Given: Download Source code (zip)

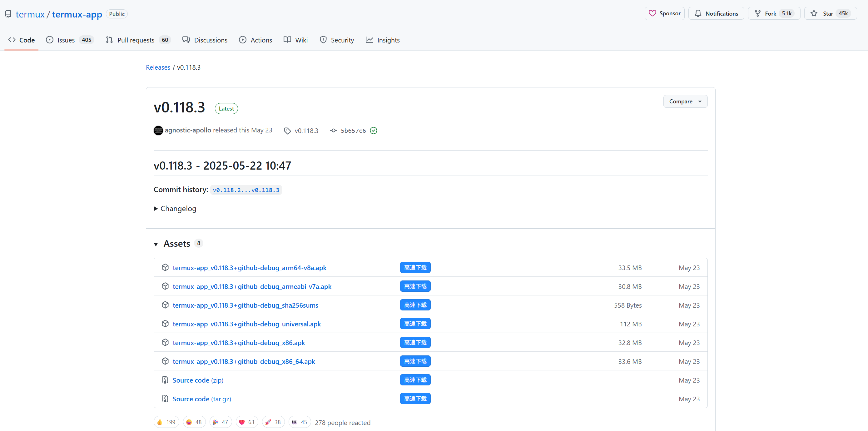Looking at the screenshot, I should point(198,380).
